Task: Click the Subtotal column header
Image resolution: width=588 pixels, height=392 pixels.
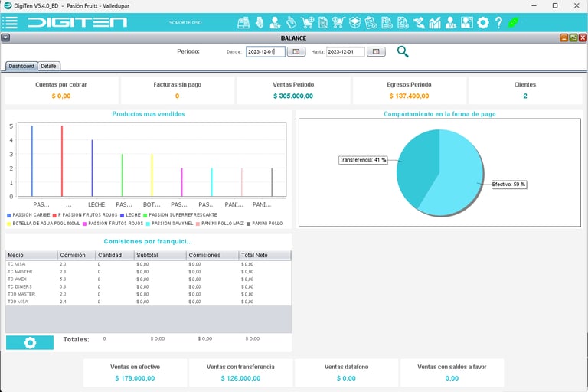Action: (160, 255)
